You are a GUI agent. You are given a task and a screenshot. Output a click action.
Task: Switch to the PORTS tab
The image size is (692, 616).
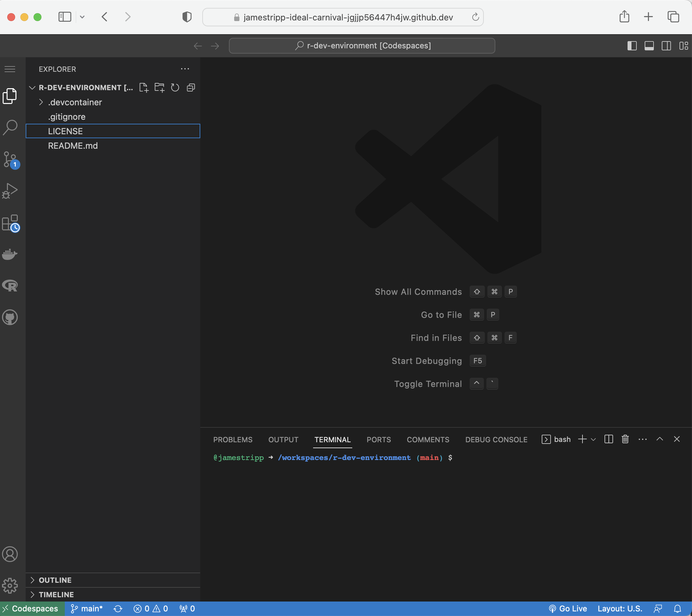379,440
